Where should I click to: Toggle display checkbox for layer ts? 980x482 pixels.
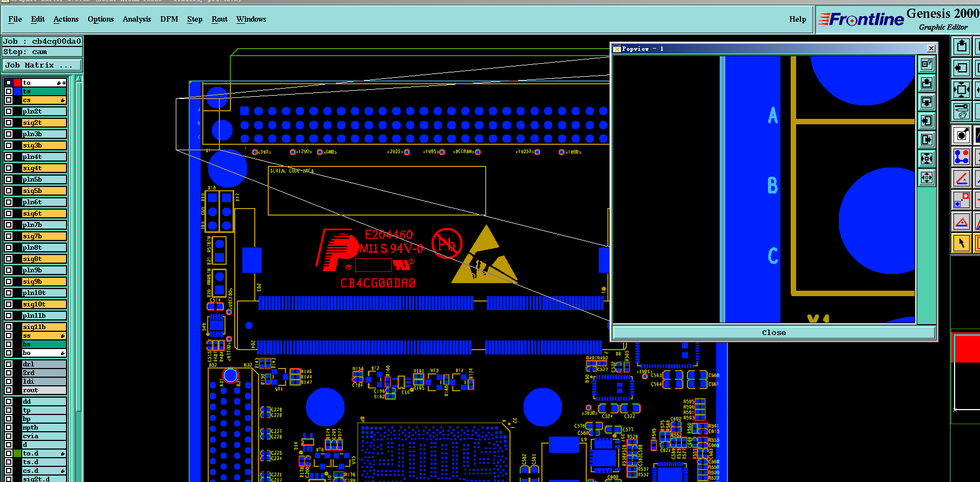pyautogui.click(x=9, y=91)
